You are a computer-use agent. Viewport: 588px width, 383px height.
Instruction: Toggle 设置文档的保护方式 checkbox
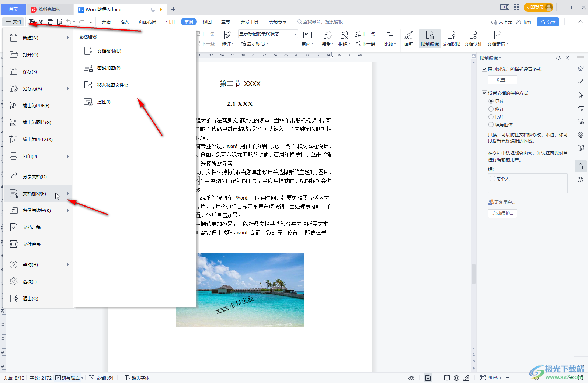(484, 93)
